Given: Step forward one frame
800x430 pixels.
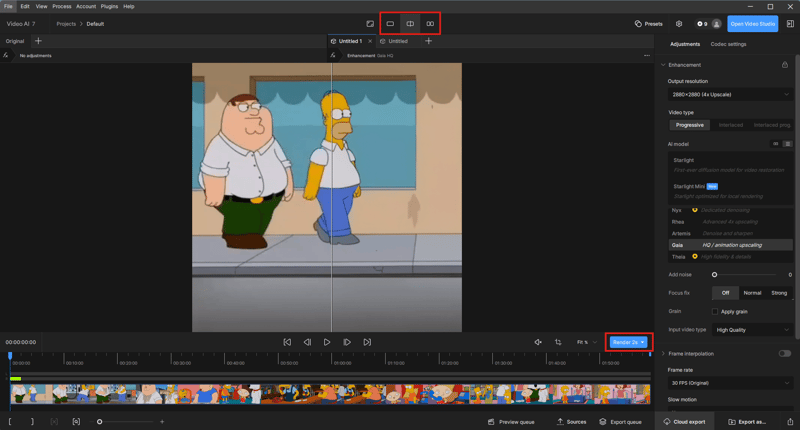Looking at the screenshot, I should click(347, 342).
